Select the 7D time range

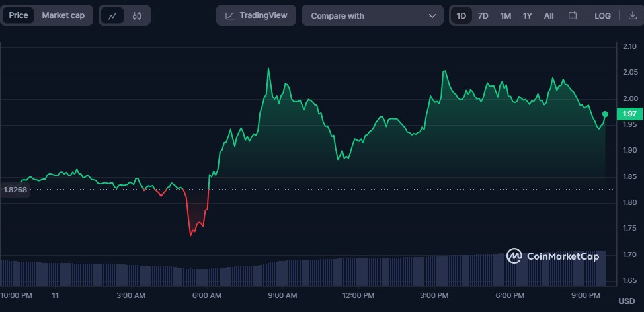[483, 15]
